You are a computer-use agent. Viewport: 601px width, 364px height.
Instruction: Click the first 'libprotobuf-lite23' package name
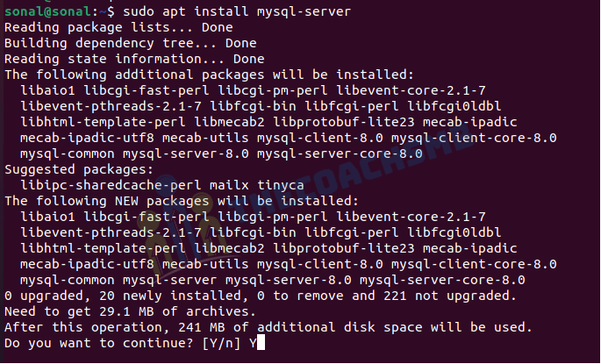[343, 122]
